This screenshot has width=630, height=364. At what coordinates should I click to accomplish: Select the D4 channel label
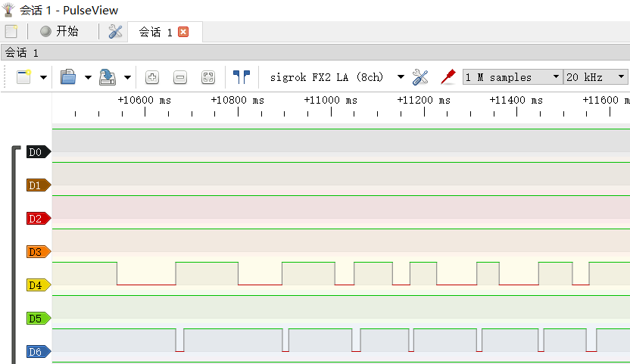pyautogui.click(x=39, y=285)
